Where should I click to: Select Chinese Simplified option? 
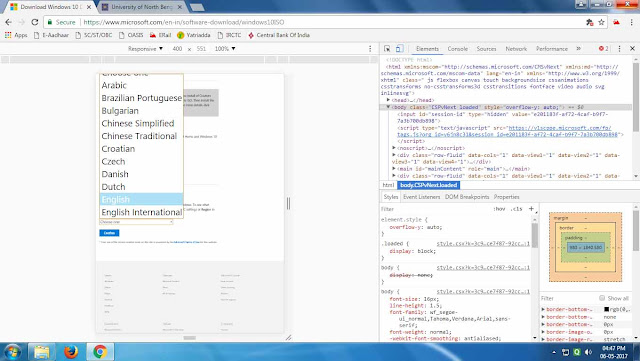(141, 123)
